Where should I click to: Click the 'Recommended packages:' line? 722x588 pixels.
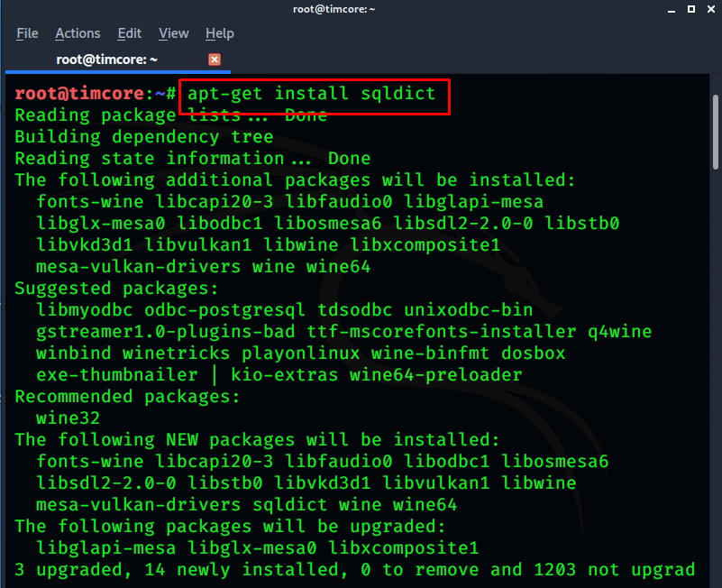tap(128, 397)
